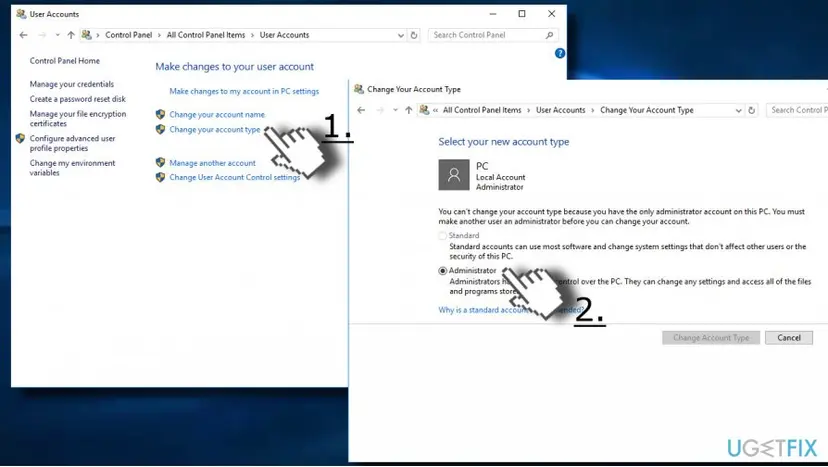Go back in Change Your Account Type window
This screenshot has height=467, width=828.
point(361,110)
